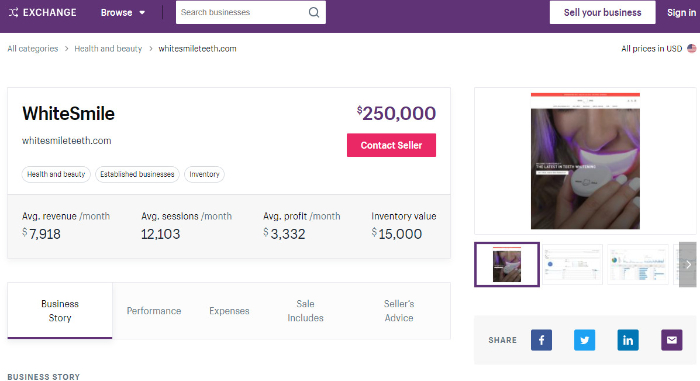
Task: Click the WhiteSmile listing title
Action: click(x=68, y=113)
